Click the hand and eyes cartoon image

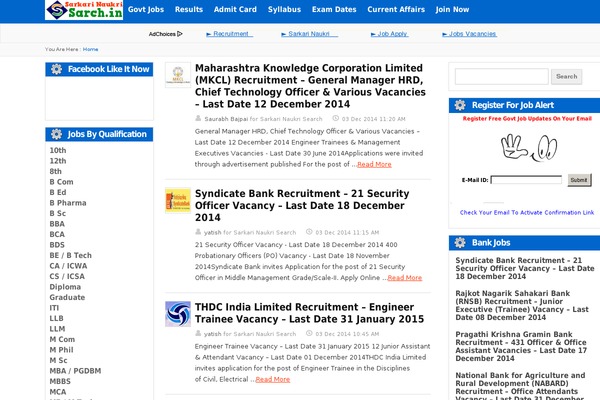529,147
